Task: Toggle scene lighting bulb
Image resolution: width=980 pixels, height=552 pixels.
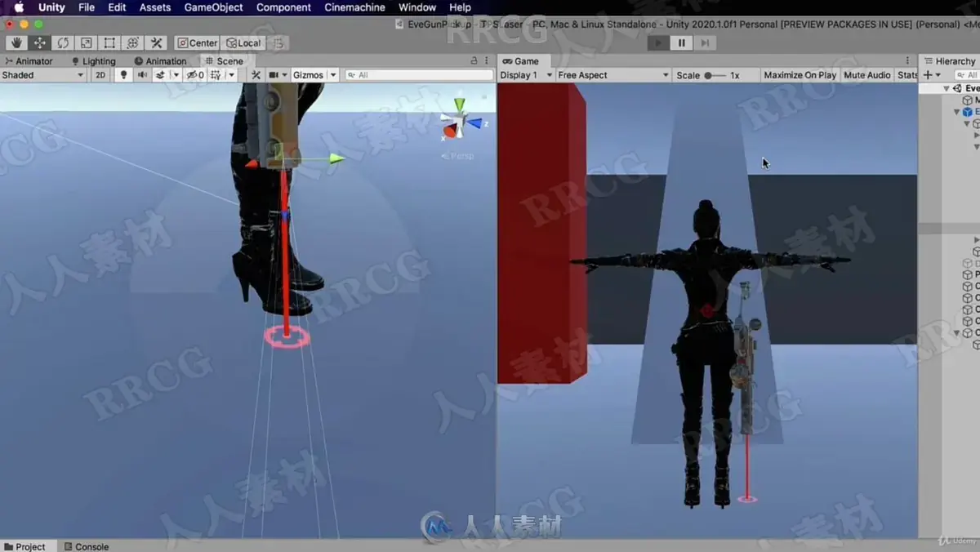Action: point(123,74)
